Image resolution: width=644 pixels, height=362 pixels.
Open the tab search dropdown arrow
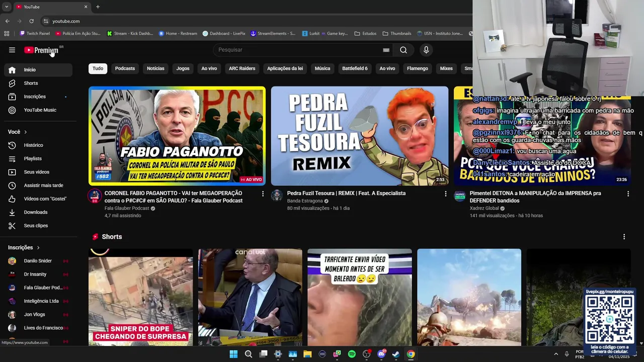(x=7, y=7)
